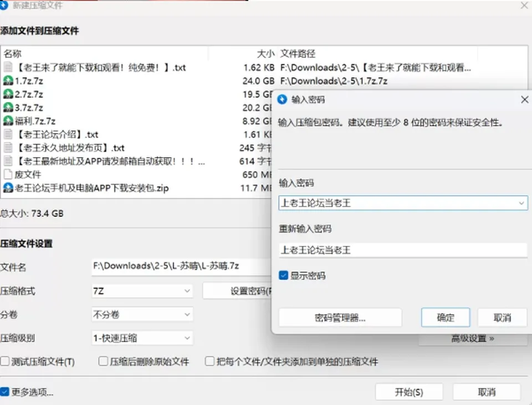Click the 7z icon beside 2.7z.7z
The height and width of the screenshot is (405, 532).
pyautogui.click(x=8, y=94)
